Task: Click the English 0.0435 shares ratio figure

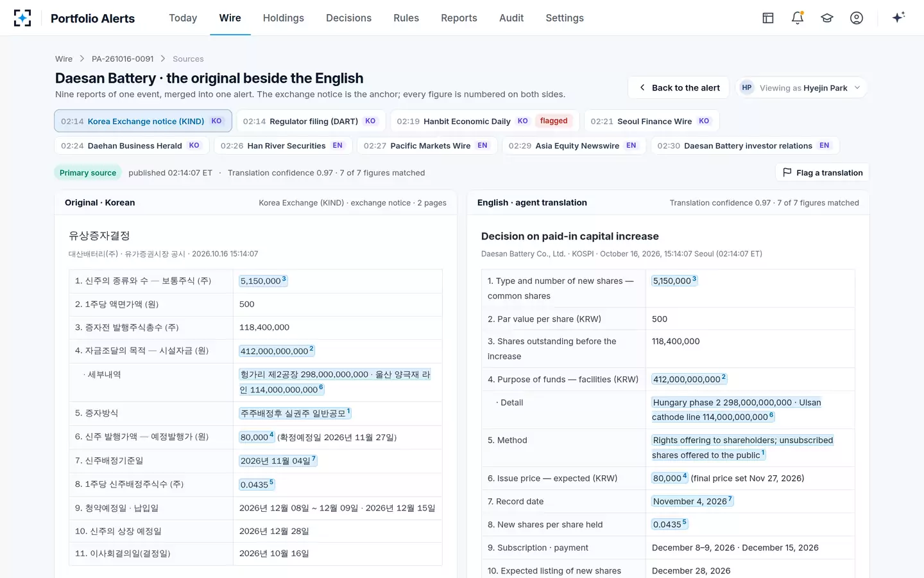Action: (x=669, y=524)
